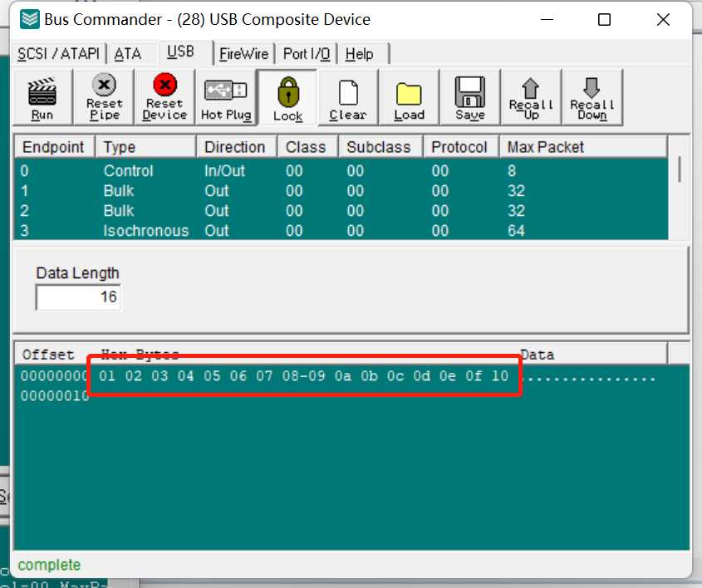Click the Direction column header

coord(237,147)
